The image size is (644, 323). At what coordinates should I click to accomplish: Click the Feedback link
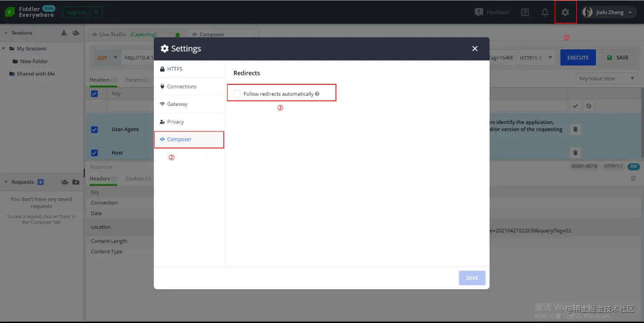(x=497, y=12)
